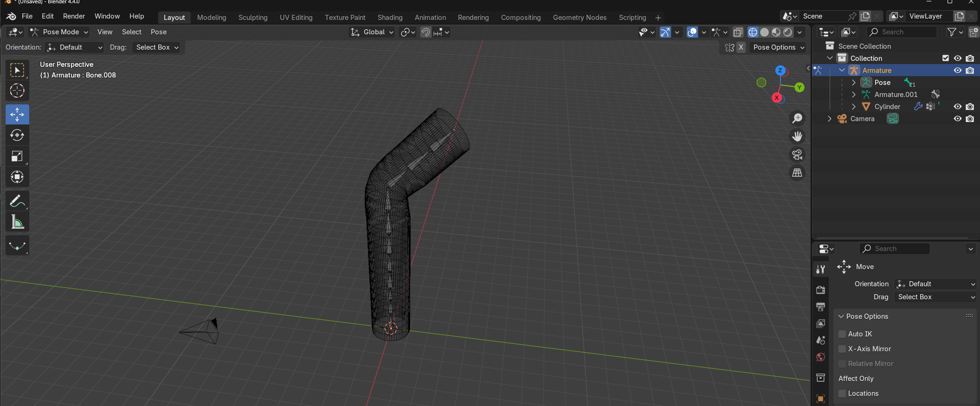Open the Render menu
Image resolution: width=980 pixels, height=406 pixels.
click(74, 16)
